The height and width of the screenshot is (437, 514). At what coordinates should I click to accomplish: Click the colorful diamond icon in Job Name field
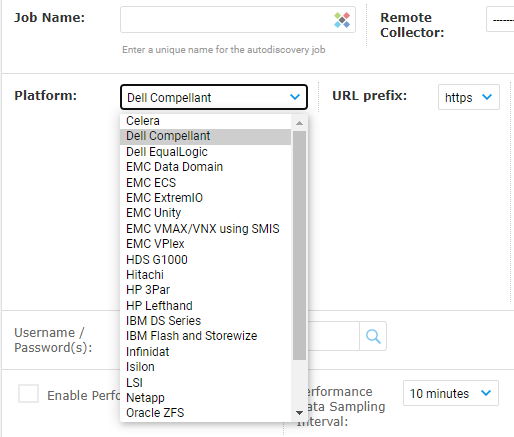(342, 20)
